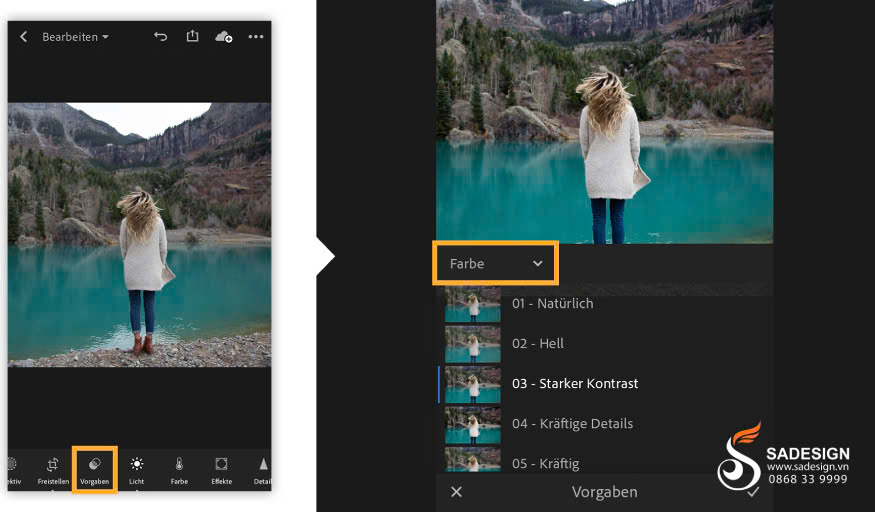Open the three-dot more options menu

pos(256,37)
